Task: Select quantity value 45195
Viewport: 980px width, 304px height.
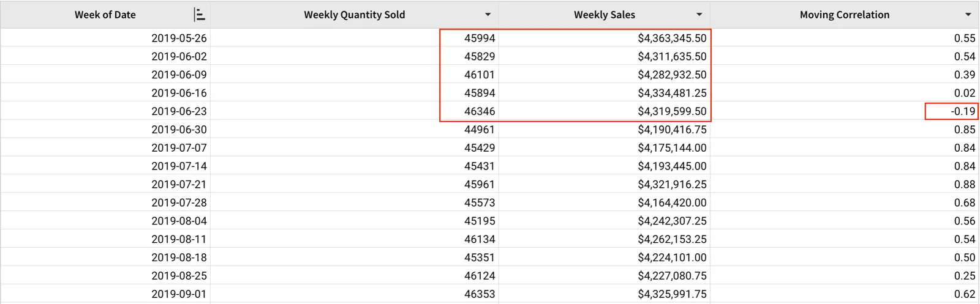Action: pyautogui.click(x=480, y=221)
